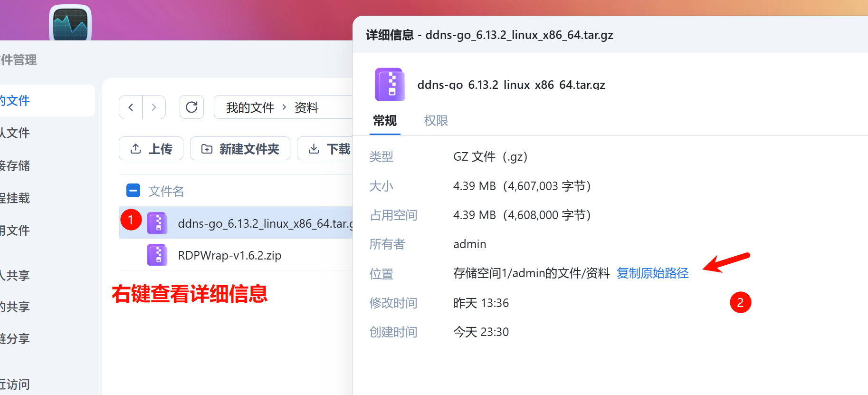Click the ddns-go archive file icon in list
Image resolution: width=868 pixels, height=395 pixels.
[157, 223]
